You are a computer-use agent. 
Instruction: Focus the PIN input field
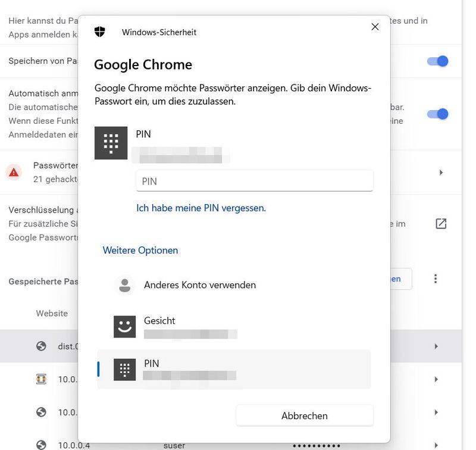coord(255,181)
